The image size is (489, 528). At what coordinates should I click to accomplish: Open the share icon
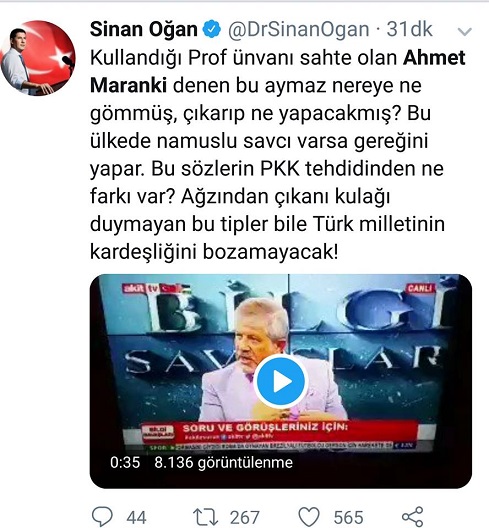click(x=413, y=517)
